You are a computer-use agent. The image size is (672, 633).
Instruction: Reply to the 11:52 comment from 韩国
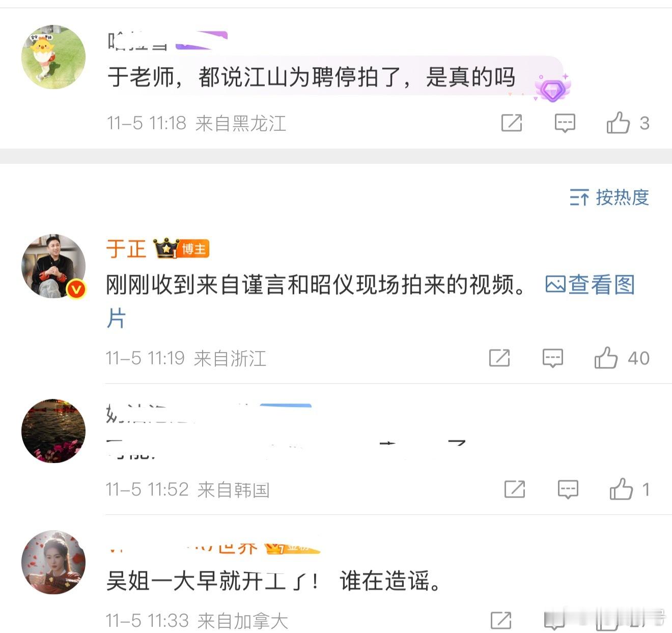[x=568, y=490]
